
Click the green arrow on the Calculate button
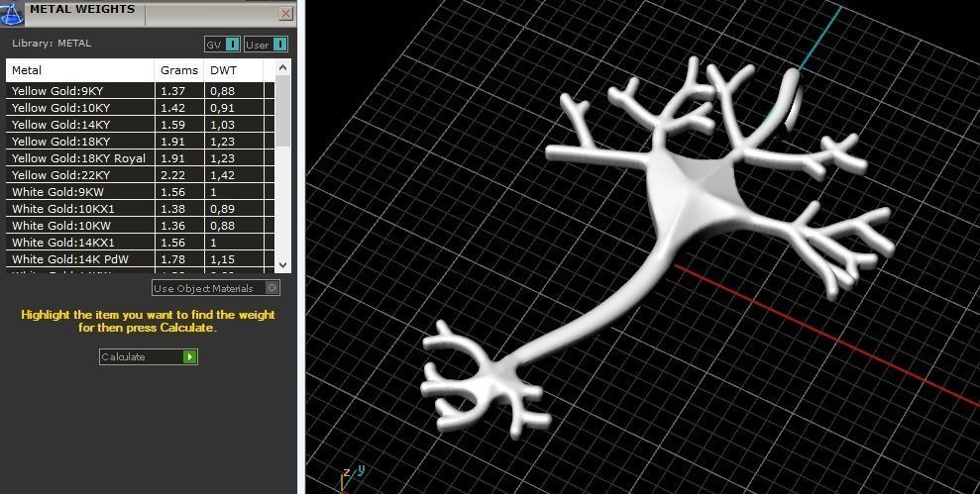190,356
